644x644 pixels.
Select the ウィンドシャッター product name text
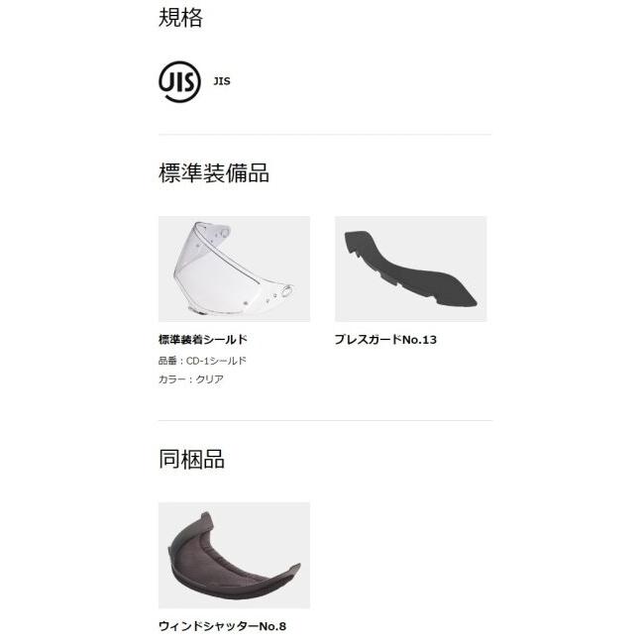point(209,626)
